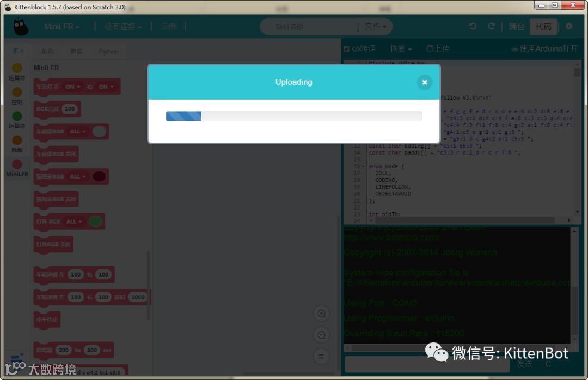
Task: Toggle the 转译 translate checkbox
Action: [x=346, y=49]
